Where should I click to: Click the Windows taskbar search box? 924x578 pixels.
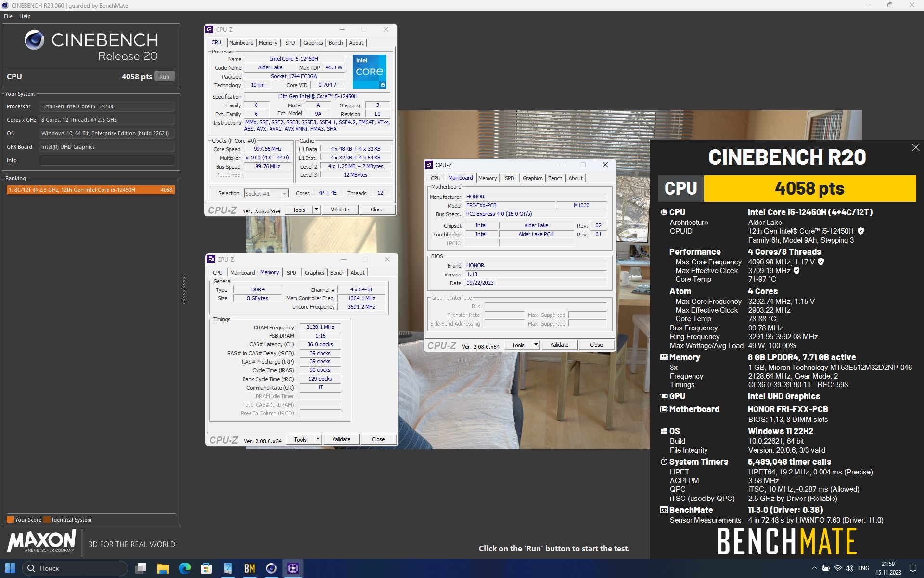(x=75, y=568)
